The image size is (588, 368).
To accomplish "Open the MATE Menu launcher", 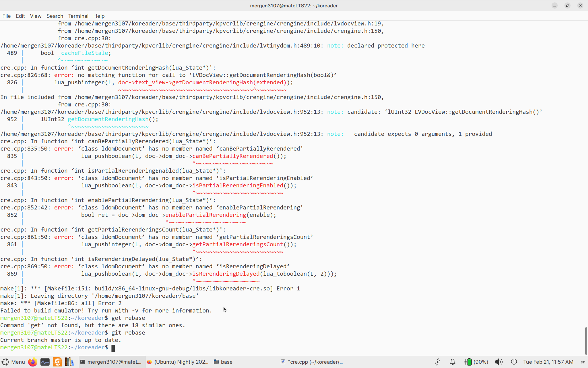I will click(14, 362).
